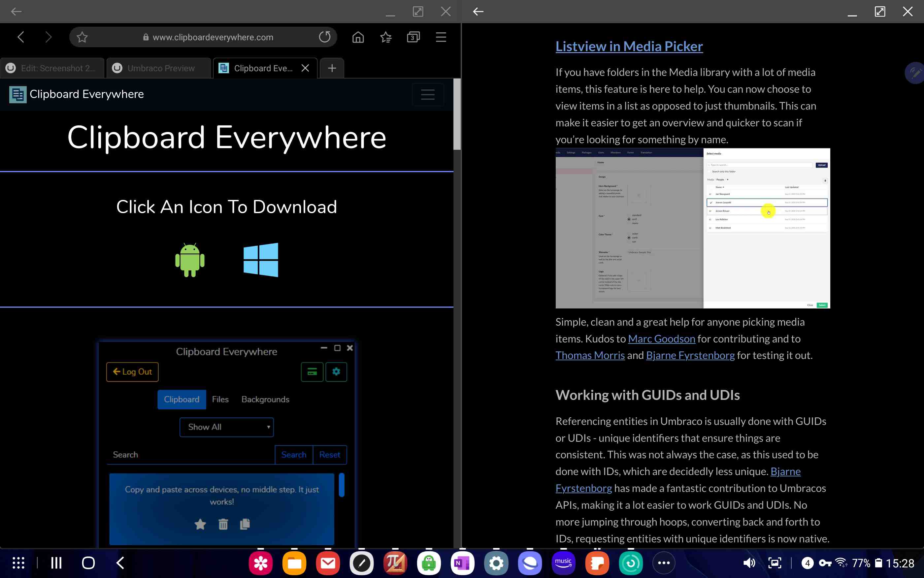924x578 pixels.
Task: Go back in the browser navigation
Action: [21, 37]
